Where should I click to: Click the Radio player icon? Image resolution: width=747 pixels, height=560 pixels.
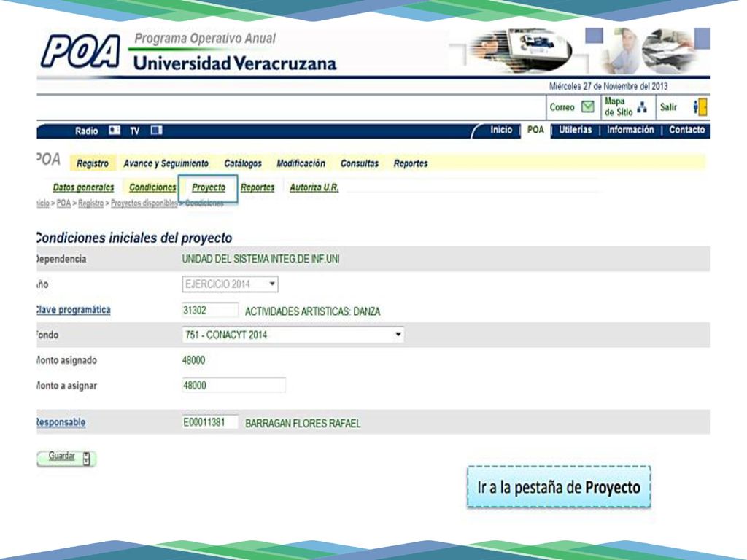tap(115, 130)
